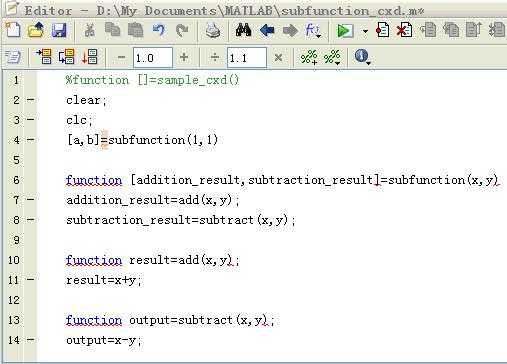Create a new M-file with the New icon
This screenshot has width=507, height=364.
click(13, 30)
